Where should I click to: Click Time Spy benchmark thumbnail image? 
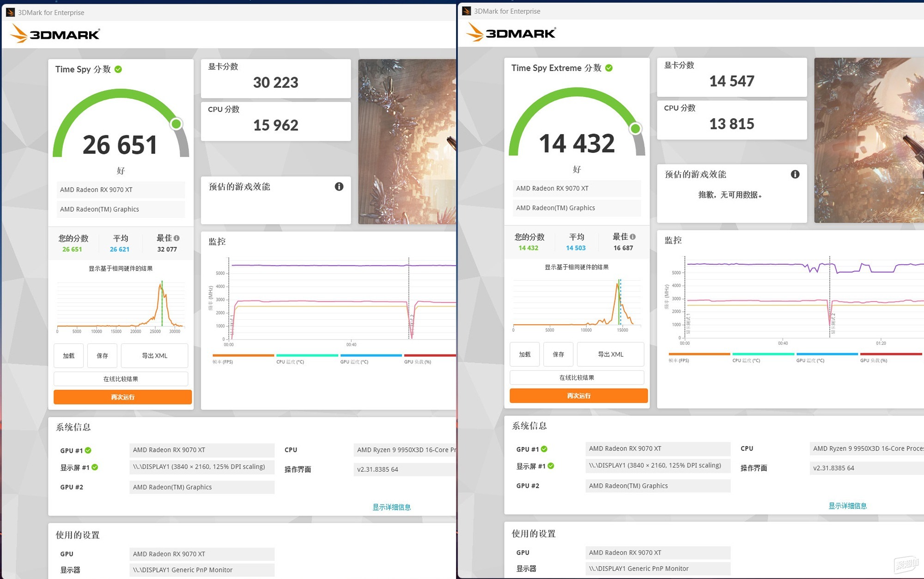[407, 141]
